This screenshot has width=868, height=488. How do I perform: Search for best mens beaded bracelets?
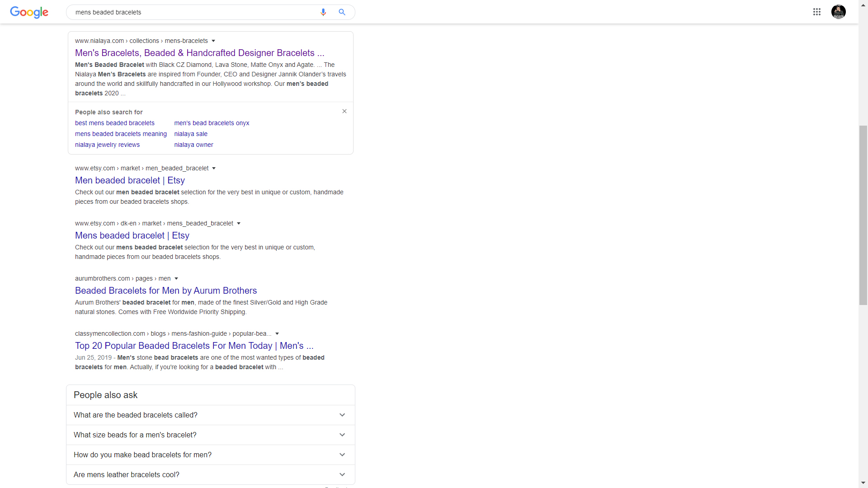tap(115, 123)
